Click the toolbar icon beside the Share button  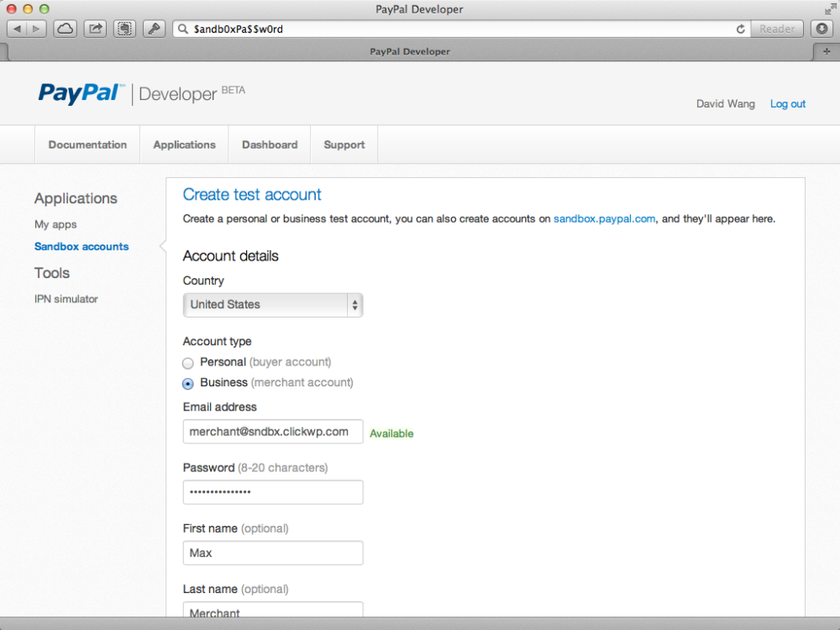point(125,29)
